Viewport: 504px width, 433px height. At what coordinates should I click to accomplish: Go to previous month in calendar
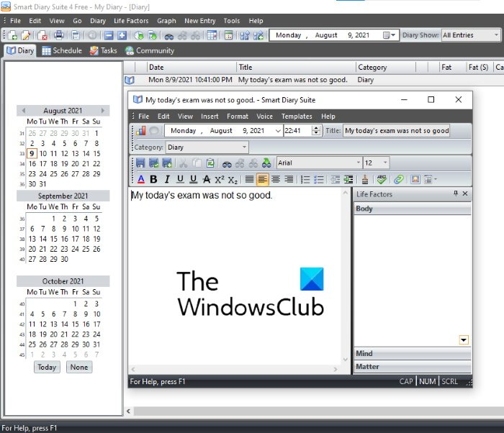(x=24, y=111)
